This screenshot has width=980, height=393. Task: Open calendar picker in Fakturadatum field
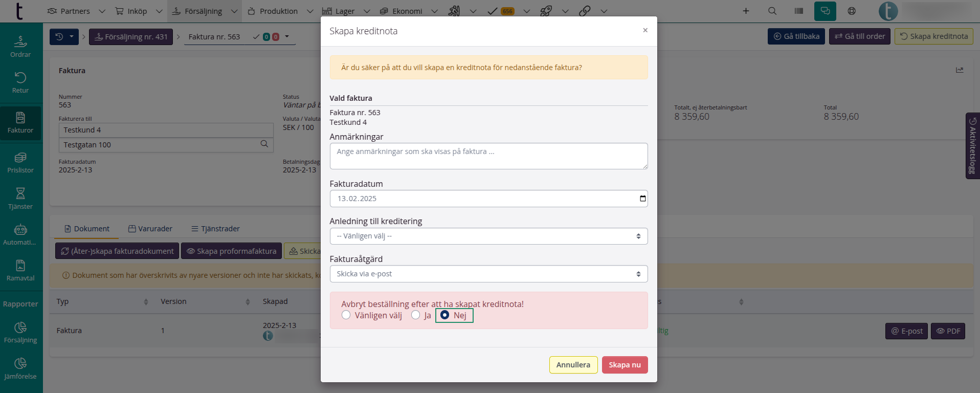click(x=642, y=199)
